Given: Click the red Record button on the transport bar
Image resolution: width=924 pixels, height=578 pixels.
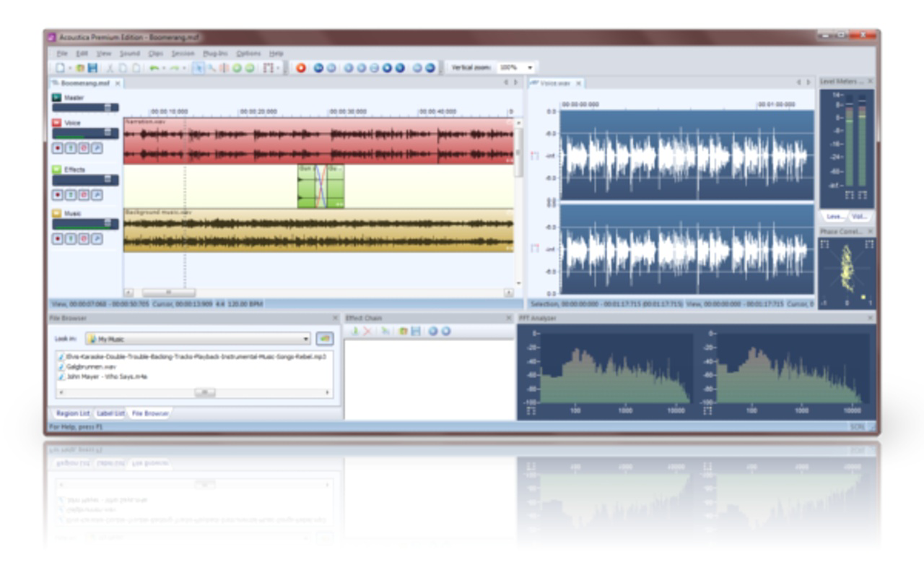Looking at the screenshot, I should (x=300, y=68).
